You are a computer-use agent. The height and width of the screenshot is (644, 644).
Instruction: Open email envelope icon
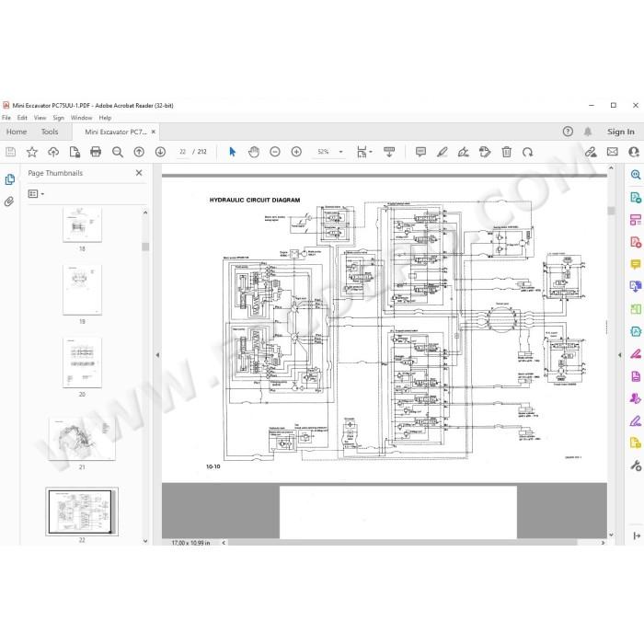click(x=613, y=152)
